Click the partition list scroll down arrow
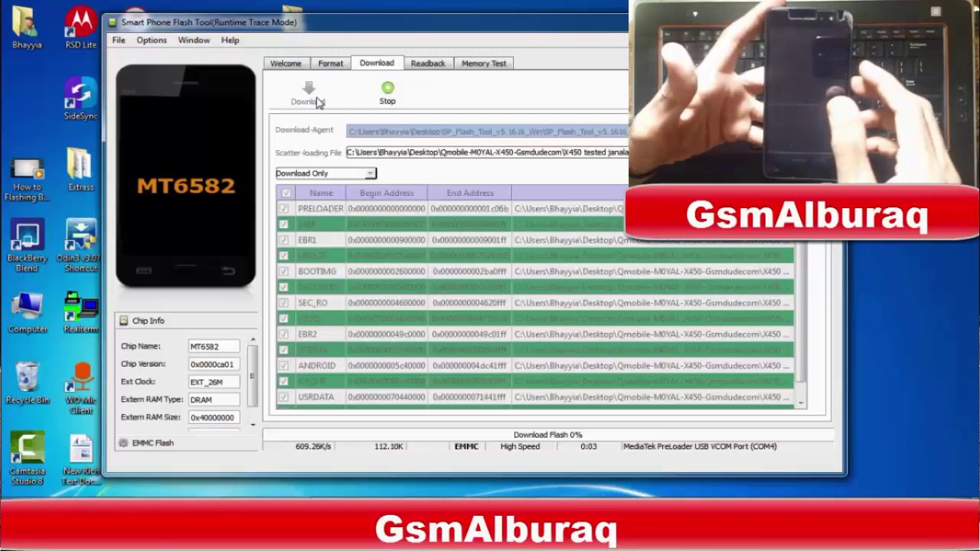980x551 pixels. coord(802,403)
